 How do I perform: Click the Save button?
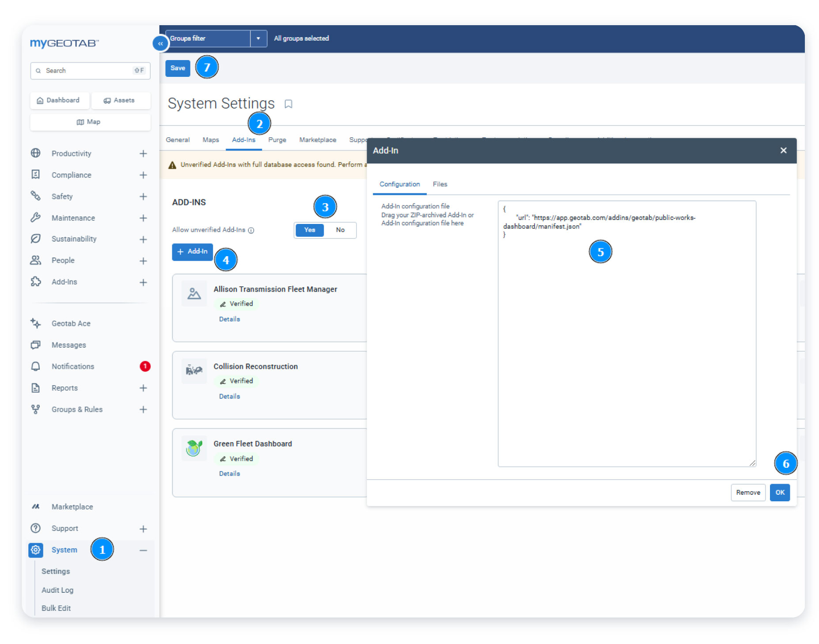point(178,68)
